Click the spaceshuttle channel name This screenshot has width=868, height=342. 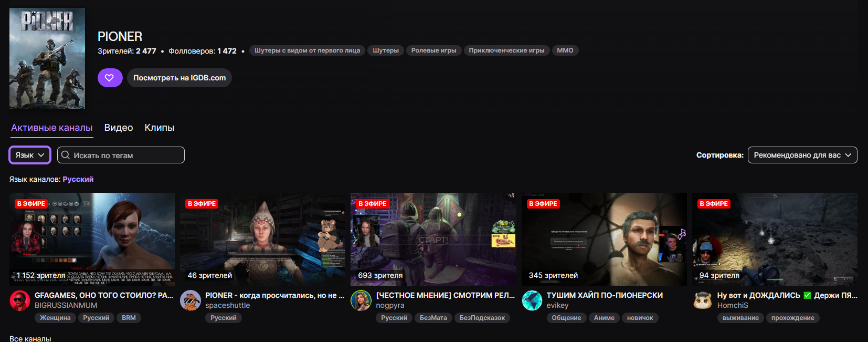click(227, 305)
